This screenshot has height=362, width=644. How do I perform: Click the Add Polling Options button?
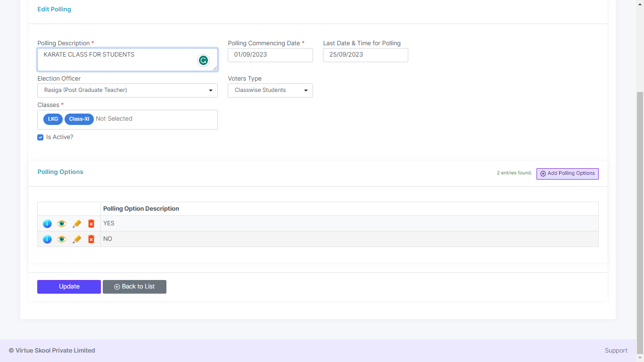pos(568,173)
